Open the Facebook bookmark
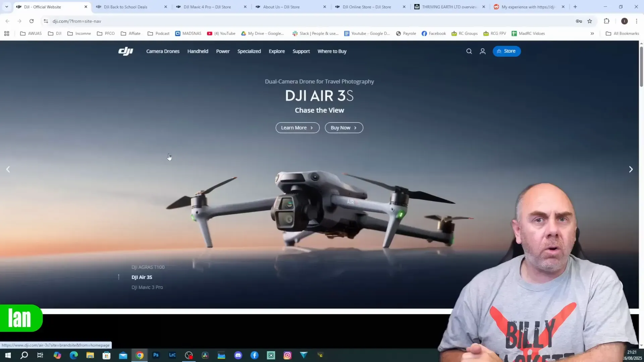This screenshot has height=362, width=644. [x=434, y=34]
